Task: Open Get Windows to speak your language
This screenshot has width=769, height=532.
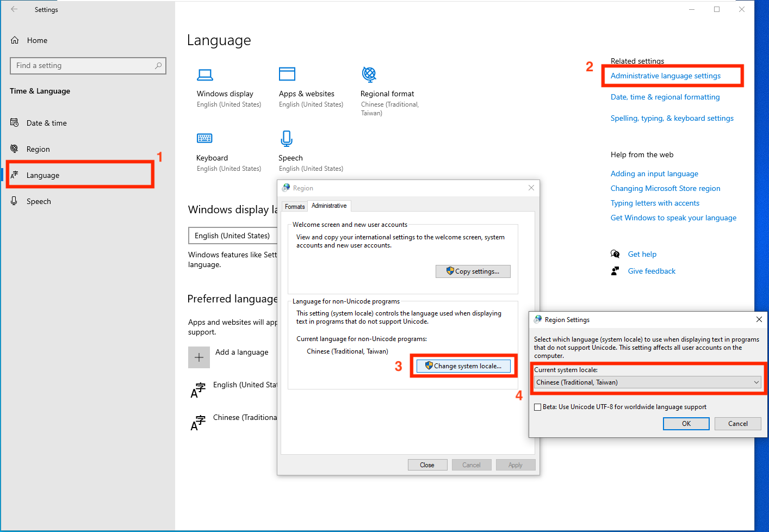Action: click(x=673, y=218)
